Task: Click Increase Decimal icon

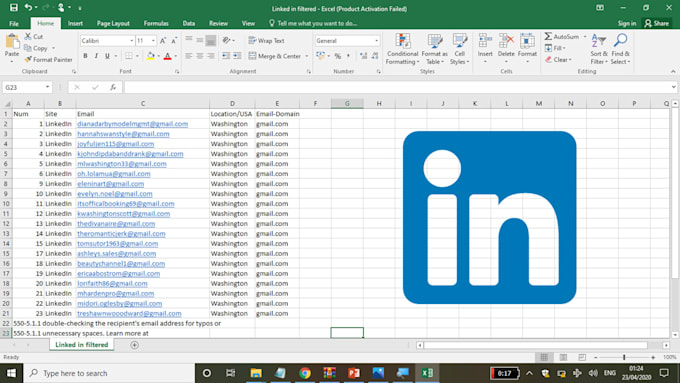Action: pos(363,56)
